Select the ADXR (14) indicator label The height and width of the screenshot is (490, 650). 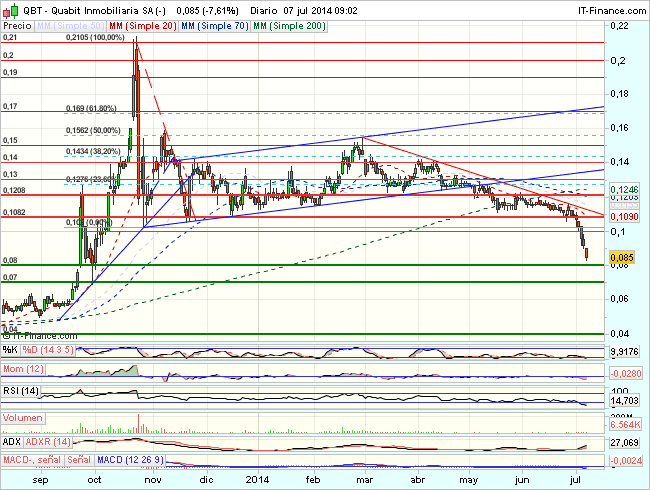[48, 440]
